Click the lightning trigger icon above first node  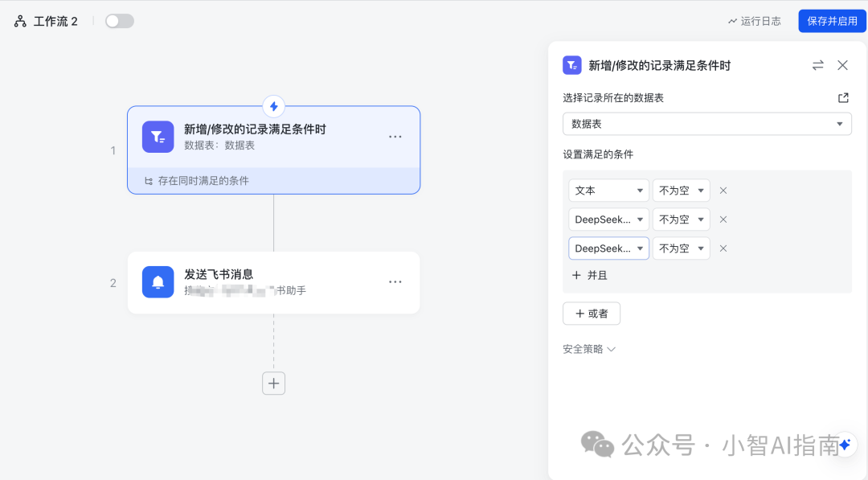tap(274, 106)
